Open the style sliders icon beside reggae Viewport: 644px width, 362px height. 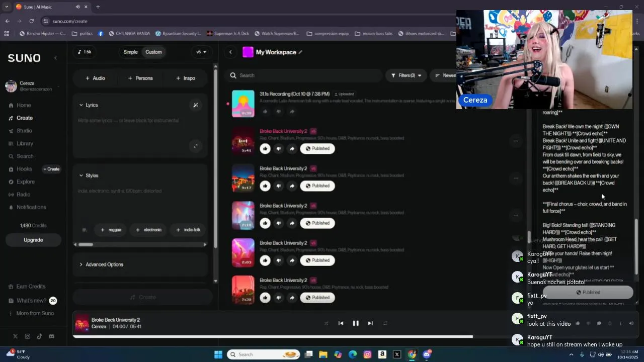click(x=85, y=230)
